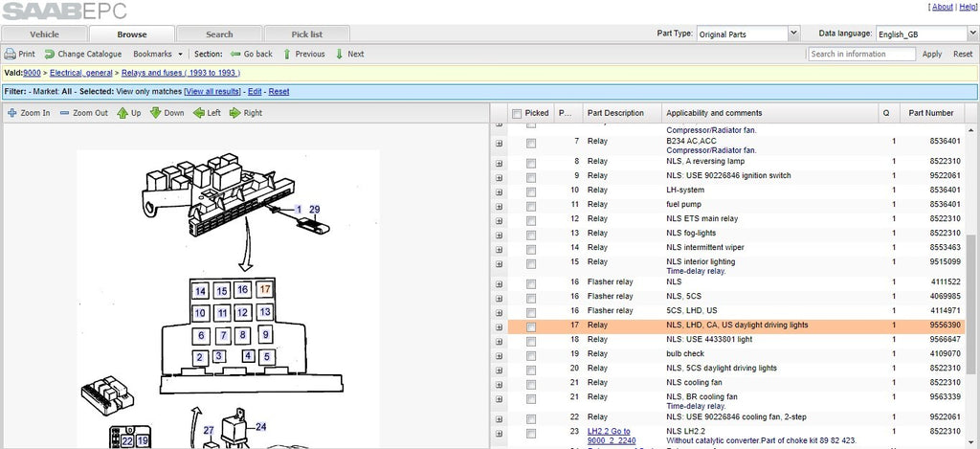Open Electrical, general breadcrumb link
Viewport: 980px width, 449px height.
(81, 73)
